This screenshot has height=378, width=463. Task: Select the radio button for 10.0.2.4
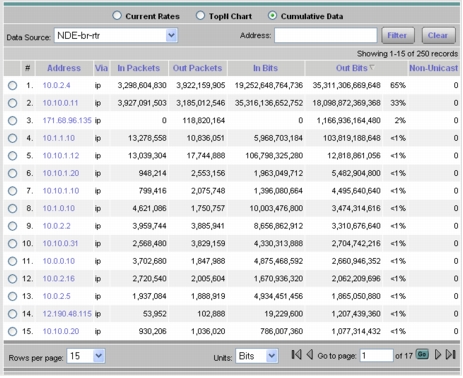click(x=12, y=86)
